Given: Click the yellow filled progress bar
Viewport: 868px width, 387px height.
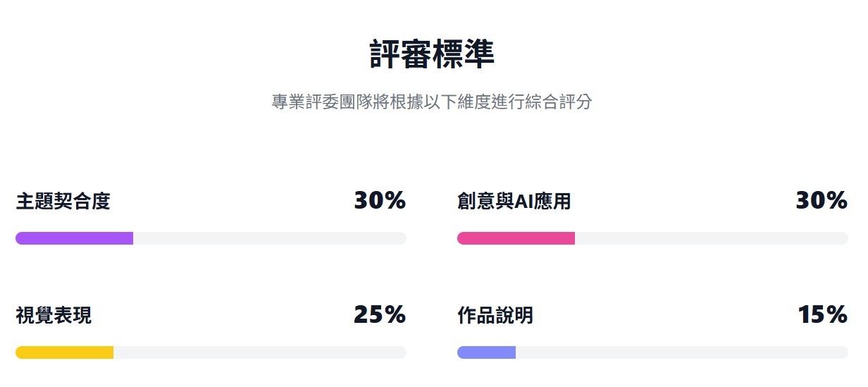Looking at the screenshot, I should (x=64, y=352).
